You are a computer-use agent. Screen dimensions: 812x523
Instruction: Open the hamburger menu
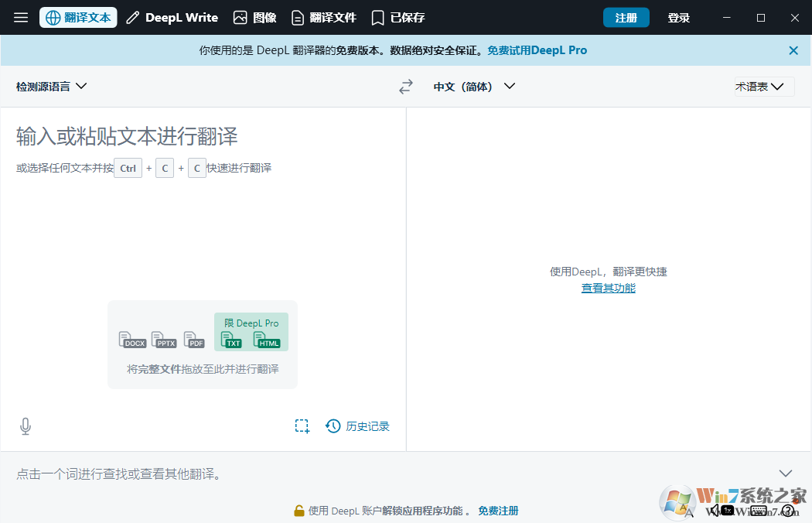pos(20,17)
